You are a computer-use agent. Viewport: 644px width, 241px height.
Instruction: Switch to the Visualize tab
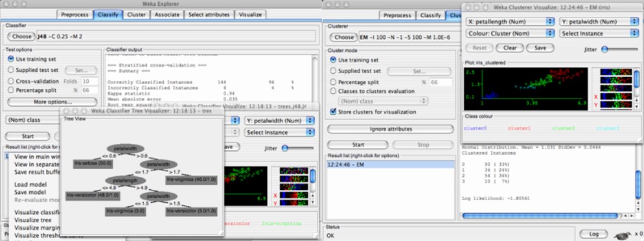pos(250,14)
